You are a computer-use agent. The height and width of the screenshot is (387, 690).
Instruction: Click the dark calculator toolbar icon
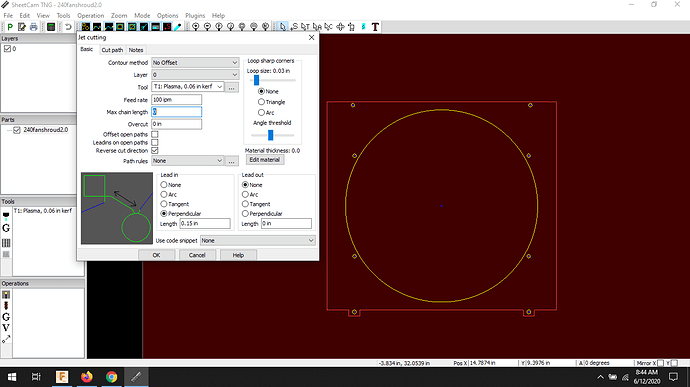click(51, 27)
